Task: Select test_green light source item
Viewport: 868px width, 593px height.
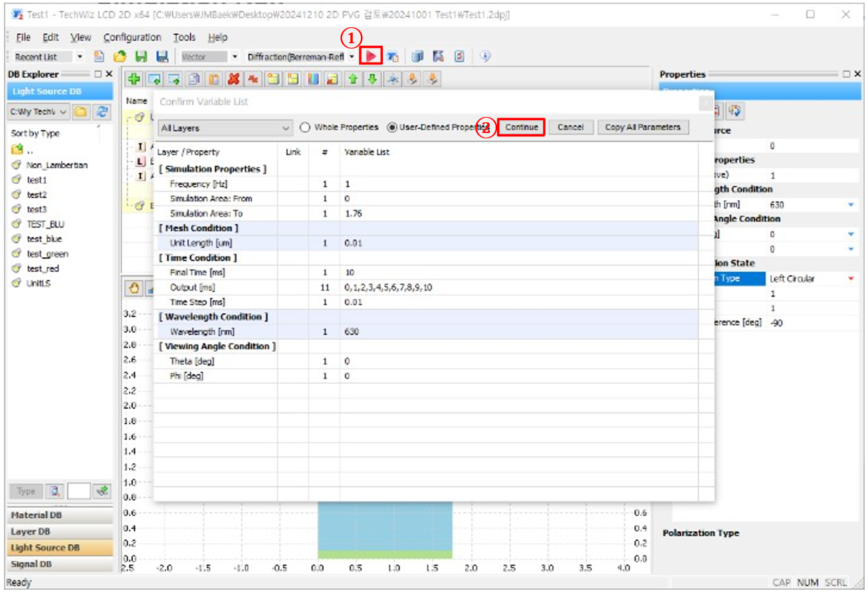Action: click(x=47, y=254)
